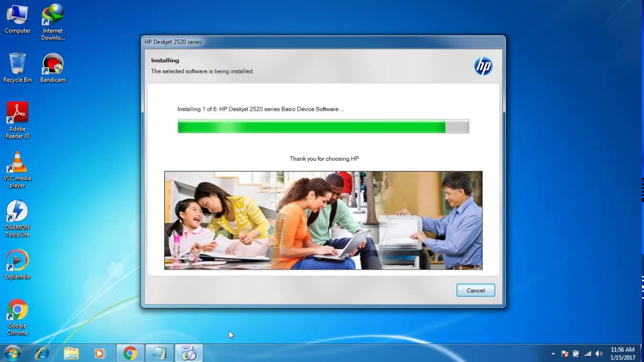Open the volume speaker control
This screenshot has width=644, height=362.
[x=599, y=354]
